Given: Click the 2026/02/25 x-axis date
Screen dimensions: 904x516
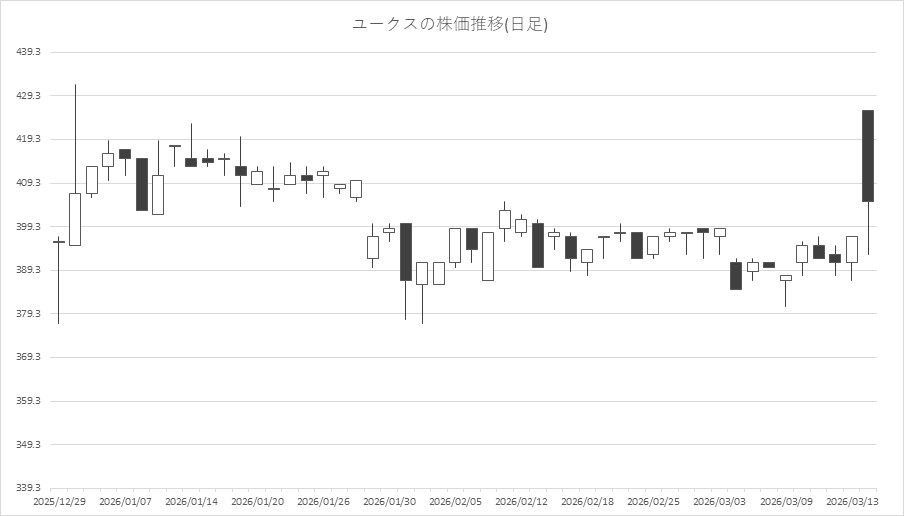Looking at the screenshot, I should pos(653,501).
